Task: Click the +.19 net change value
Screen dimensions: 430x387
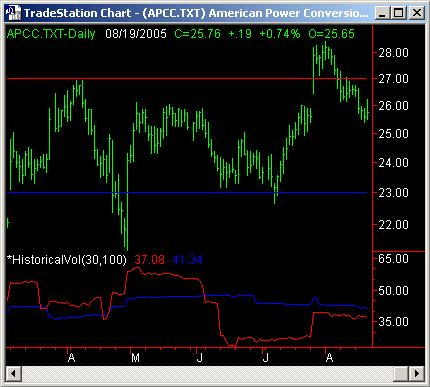Action: point(240,34)
